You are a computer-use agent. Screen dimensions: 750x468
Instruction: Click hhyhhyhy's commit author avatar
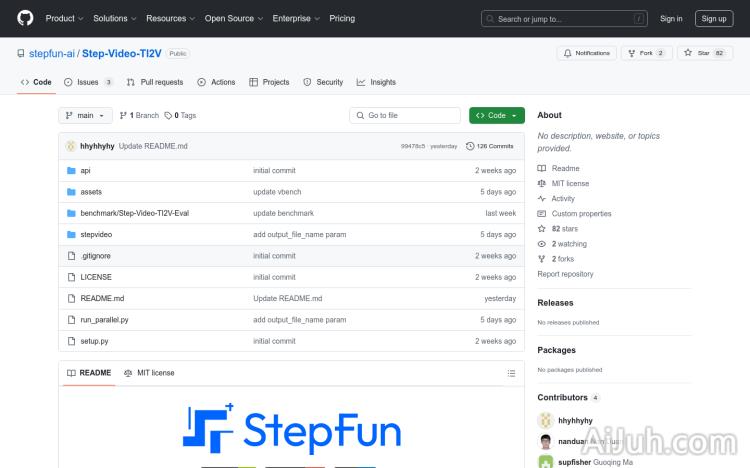click(71, 146)
